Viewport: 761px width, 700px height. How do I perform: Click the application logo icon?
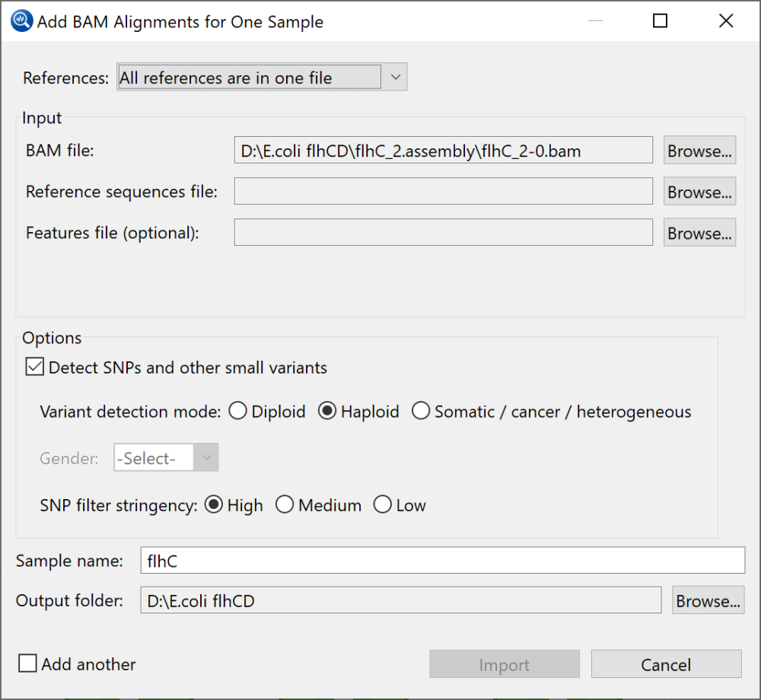[x=21, y=20]
